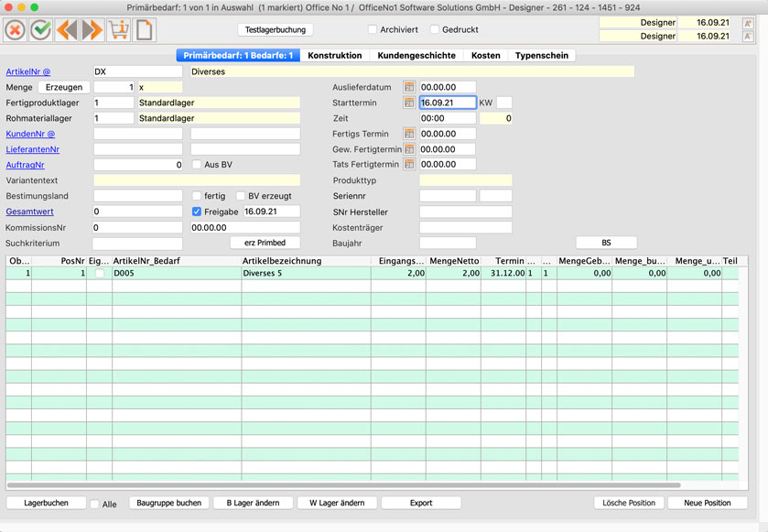This screenshot has width=768, height=532.
Task: Toggle the Gedruckt checkbox
Action: (x=435, y=29)
